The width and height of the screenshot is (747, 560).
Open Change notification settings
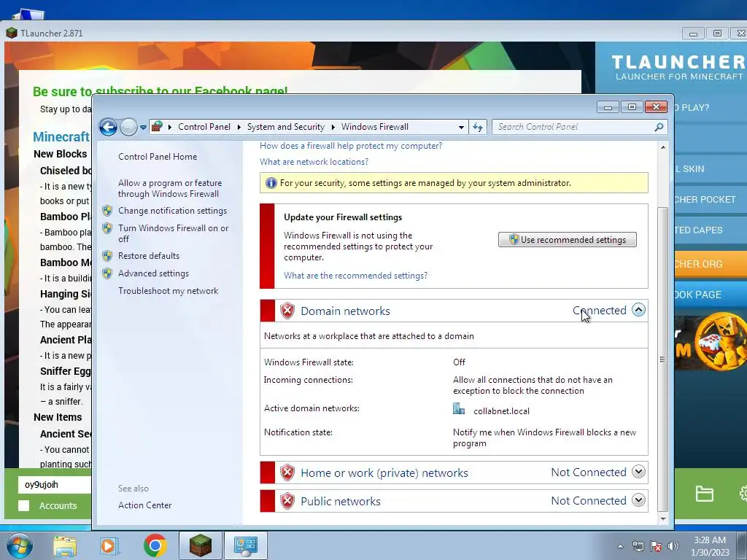[172, 211]
